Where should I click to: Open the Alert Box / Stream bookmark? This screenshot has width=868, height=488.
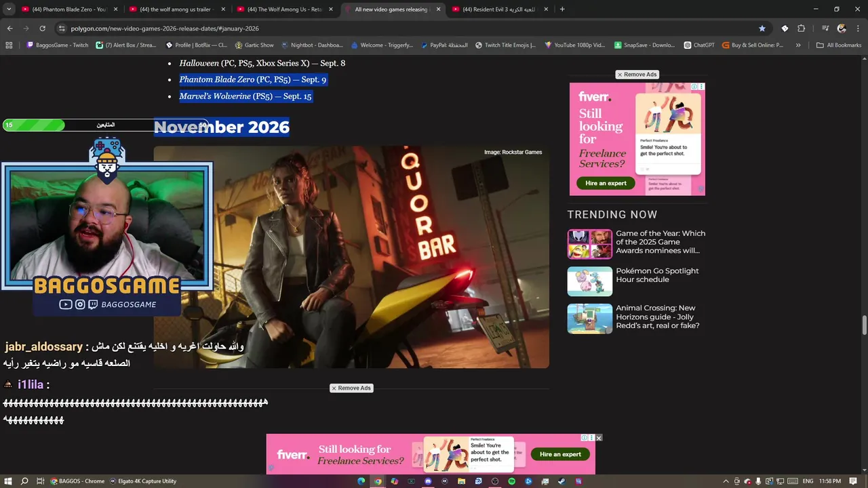pyautogui.click(x=126, y=45)
